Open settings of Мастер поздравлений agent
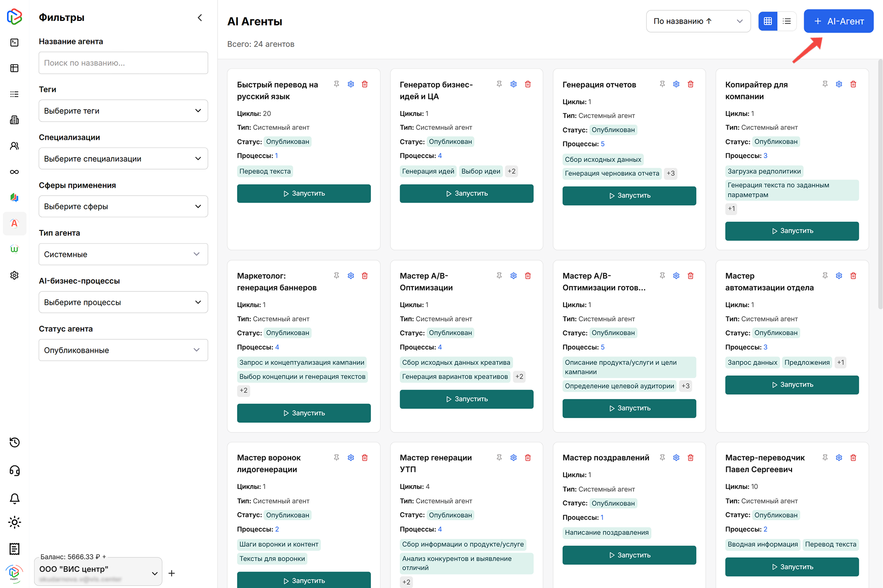 click(x=676, y=458)
